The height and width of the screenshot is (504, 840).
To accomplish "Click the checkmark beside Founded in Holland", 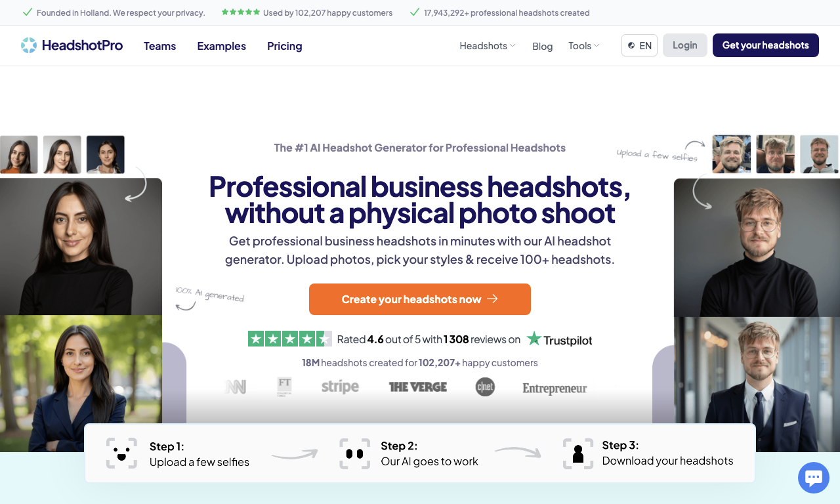I will pos(27,12).
